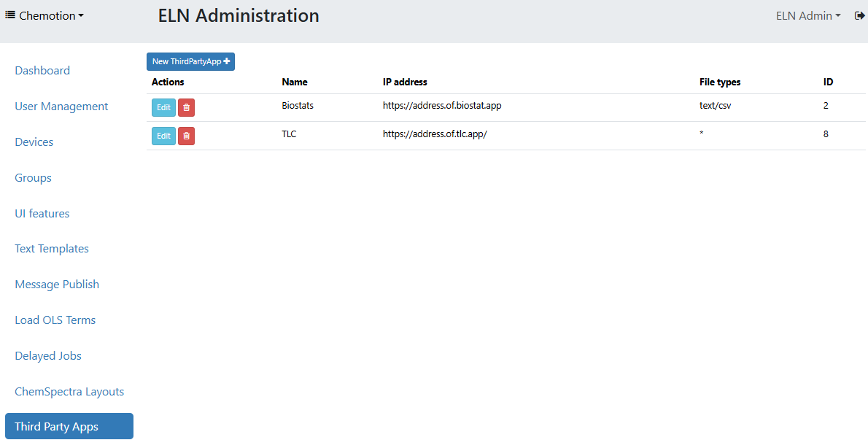Delete the TLC third party app

point(186,136)
